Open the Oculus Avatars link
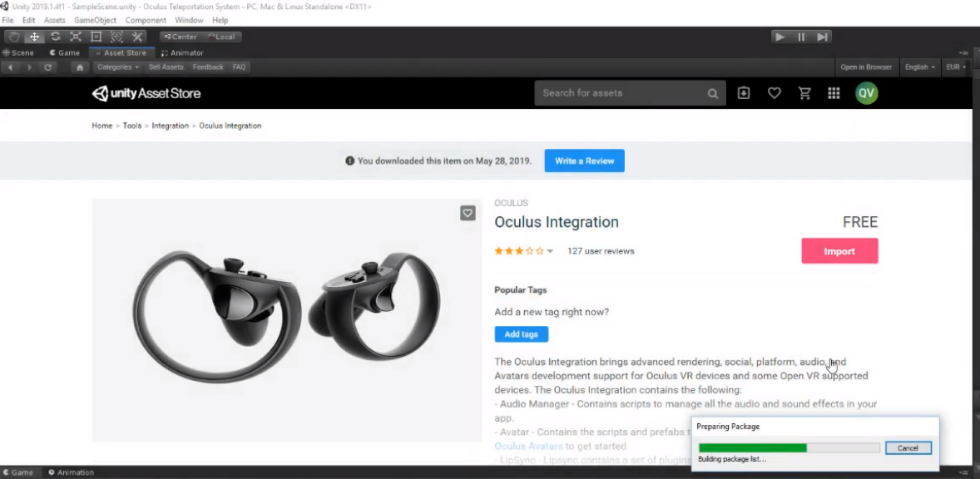 [x=528, y=446]
